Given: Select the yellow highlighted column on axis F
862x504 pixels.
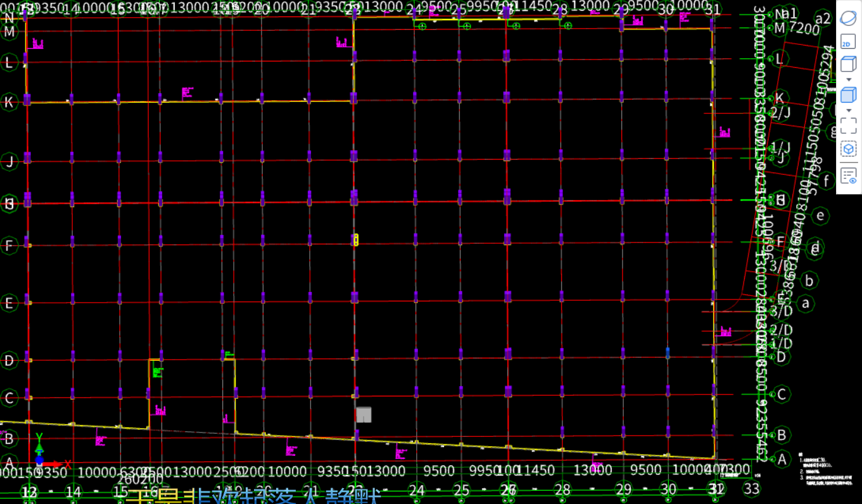Looking at the screenshot, I should [355, 239].
